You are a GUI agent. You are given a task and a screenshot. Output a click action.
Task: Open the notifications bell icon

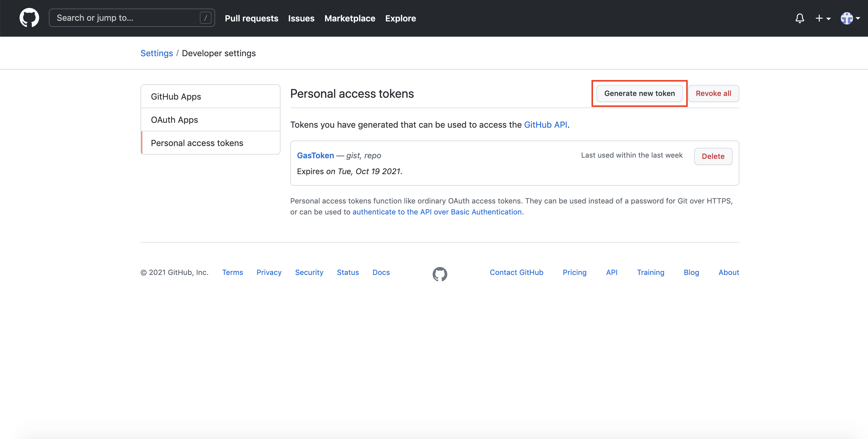(x=800, y=18)
